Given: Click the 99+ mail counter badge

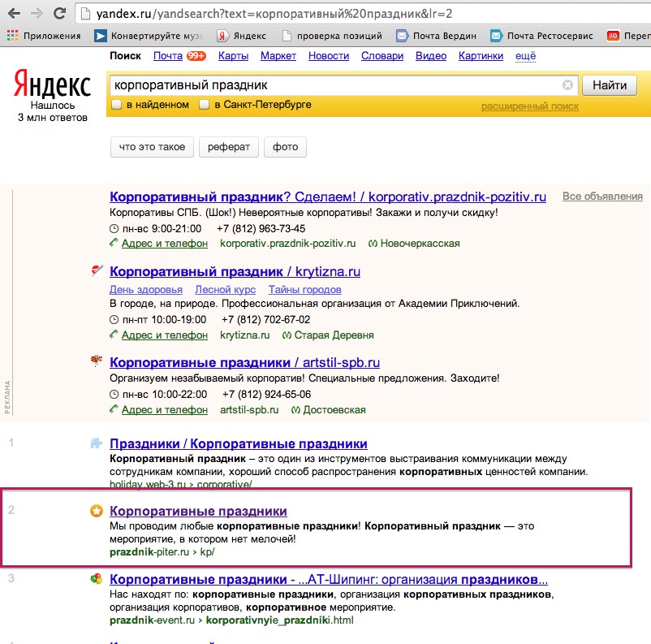Looking at the screenshot, I should (196, 56).
